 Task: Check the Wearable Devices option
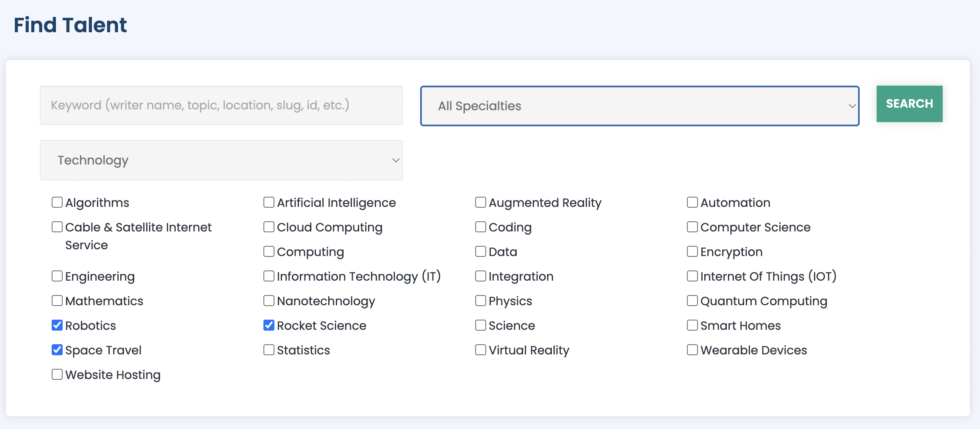[692, 350]
